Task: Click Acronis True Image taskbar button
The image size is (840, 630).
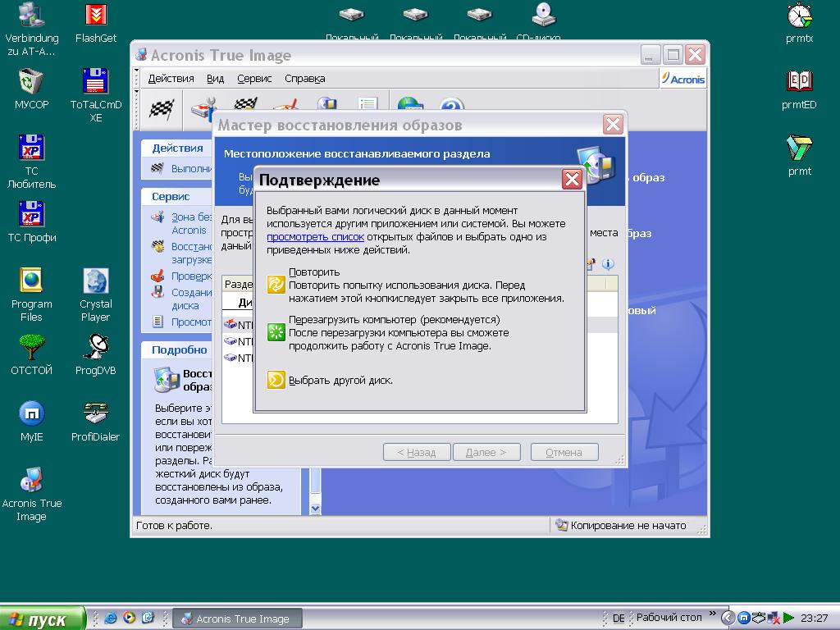Action: (239, 619)
